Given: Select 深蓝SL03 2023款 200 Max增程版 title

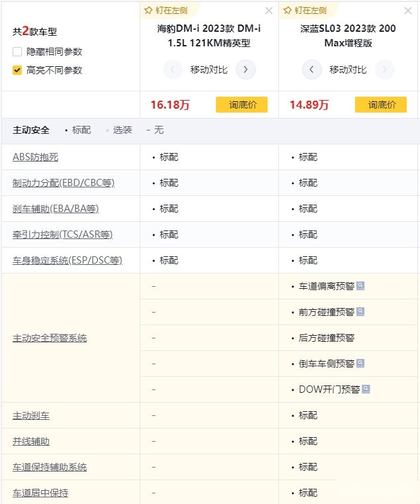Looking at the screenshot, I should (x=348, y=35).
